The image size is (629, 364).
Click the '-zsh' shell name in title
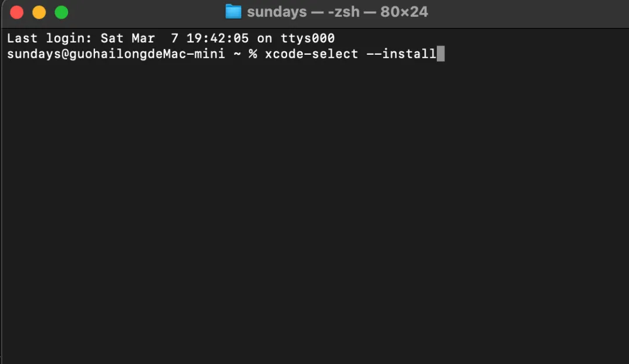(x=344, y=12)
